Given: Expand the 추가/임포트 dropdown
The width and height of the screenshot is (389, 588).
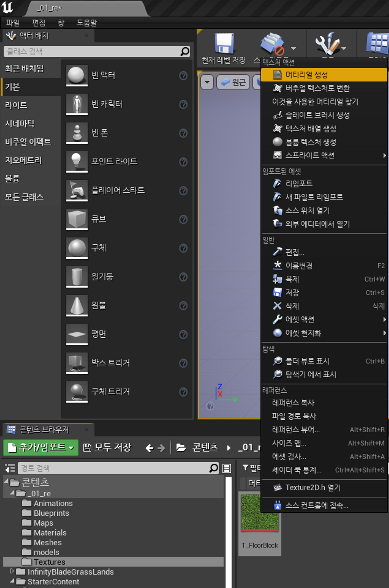Looking at the screenshot, I should pyautogui.click(x=71, y=448).
